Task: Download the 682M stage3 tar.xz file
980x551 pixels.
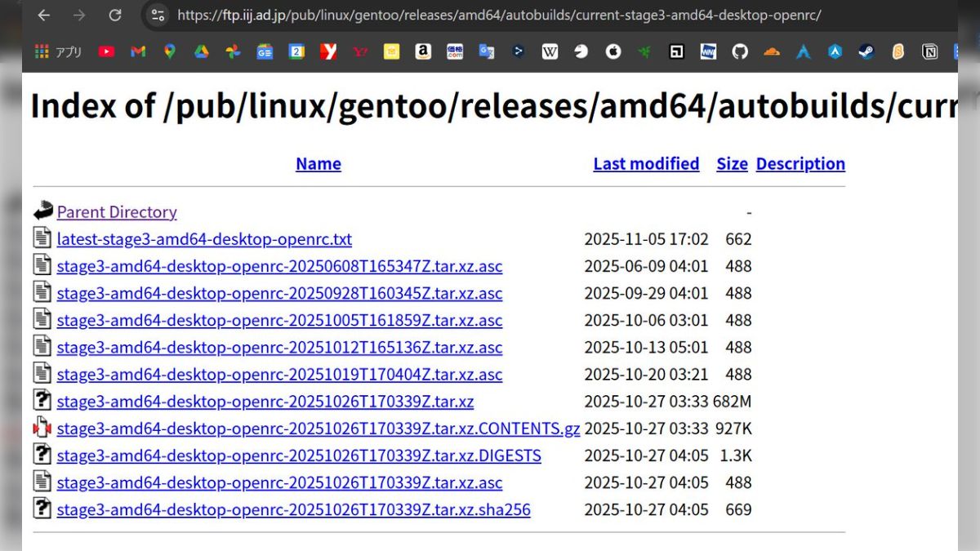Action: coord(265,402)
